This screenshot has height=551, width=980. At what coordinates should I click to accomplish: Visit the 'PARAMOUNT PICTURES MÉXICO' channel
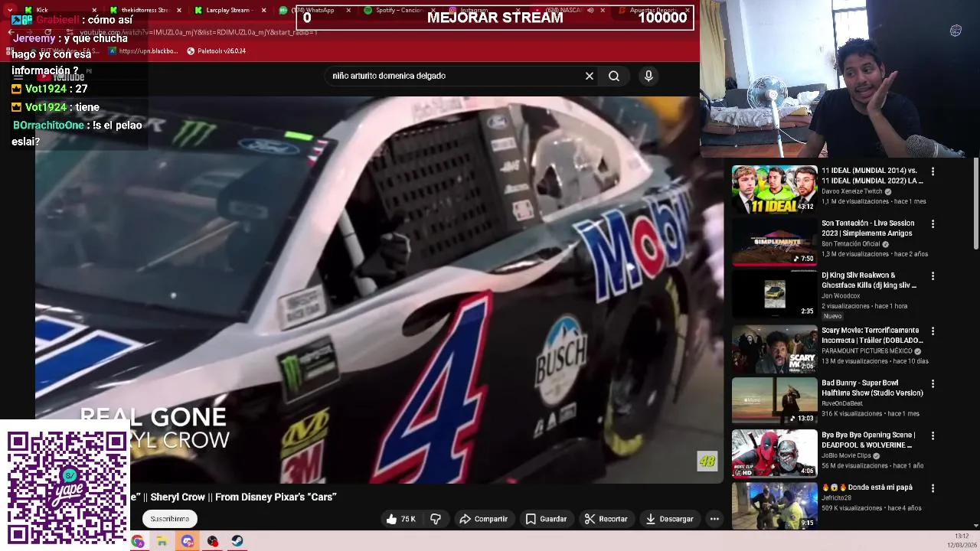point(866,351)
